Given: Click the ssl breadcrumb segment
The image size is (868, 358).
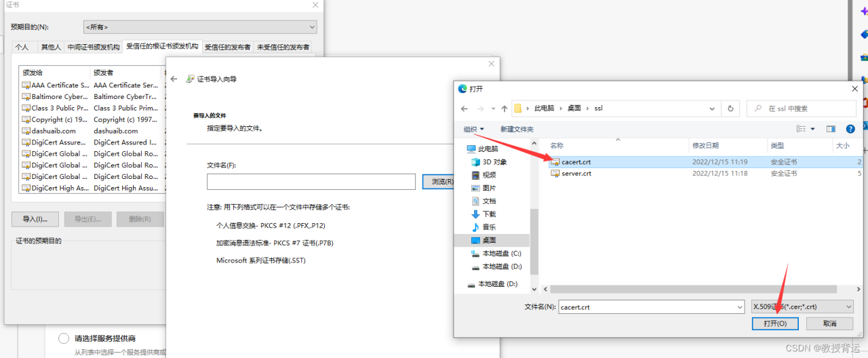Looking at the screenshot, I should pos(598,108).
